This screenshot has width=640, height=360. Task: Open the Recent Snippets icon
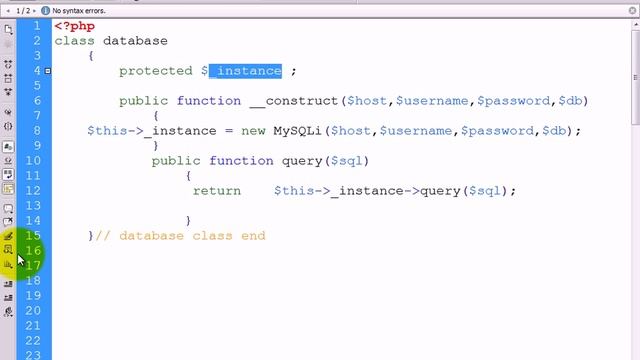click(x=8, y=250)
